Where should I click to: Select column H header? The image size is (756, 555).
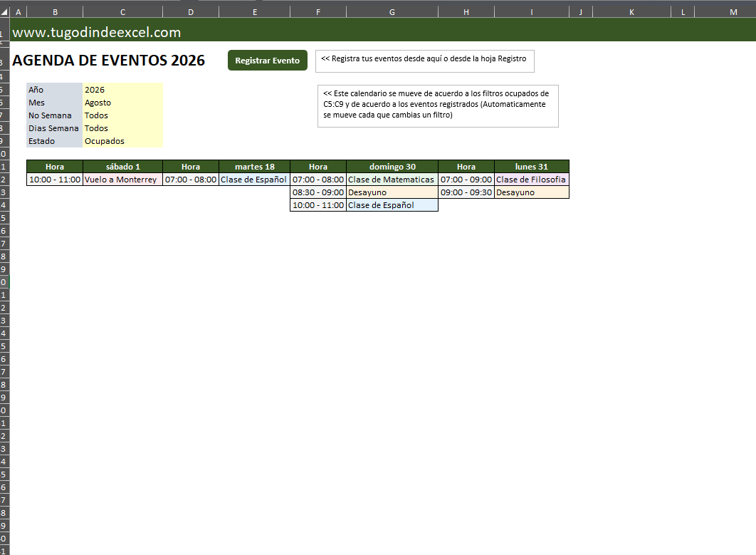point(466,12)
